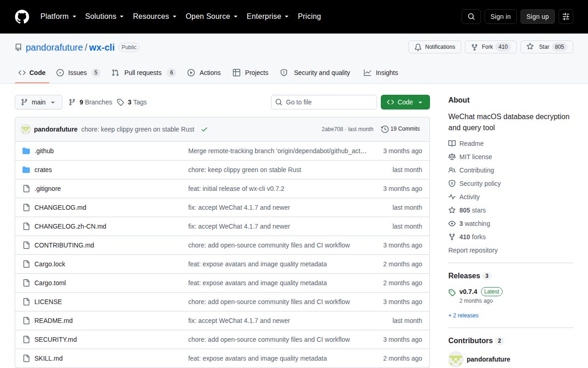Open the Issues tab
This screenshot has width=588, height=368.
pyautogui.click(x=78, y=73)
